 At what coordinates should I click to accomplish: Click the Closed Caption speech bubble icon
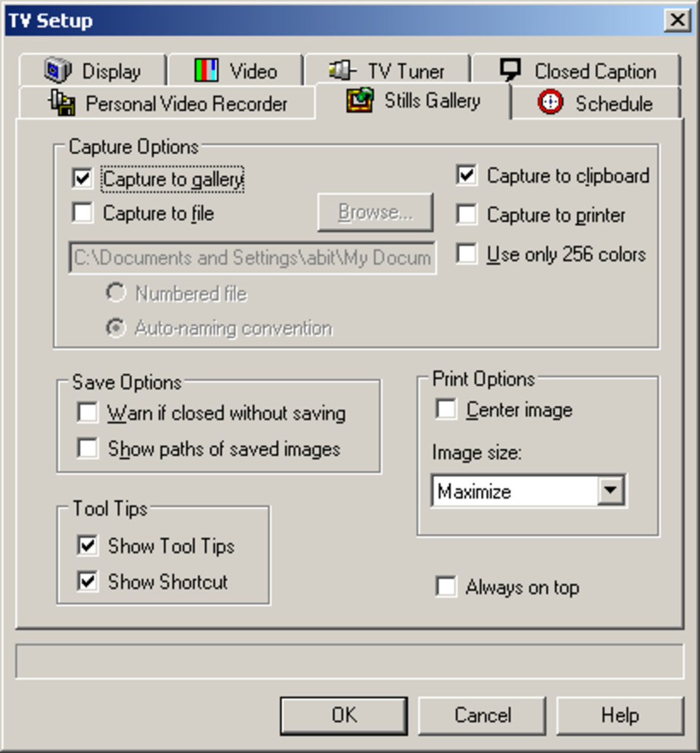tap(510, 70)
